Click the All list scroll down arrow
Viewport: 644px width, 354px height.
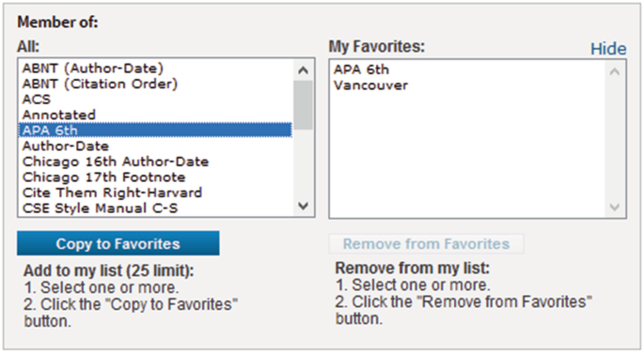coord(303,206)
